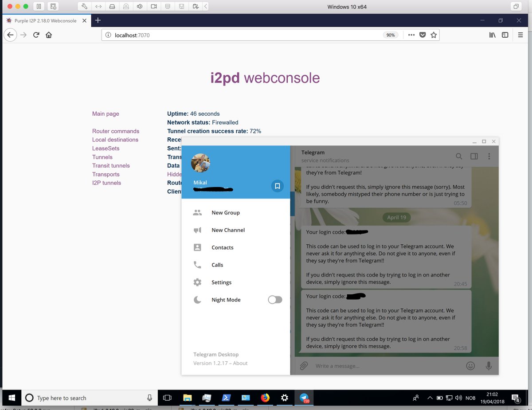Click the VM camera device icon
532x410 pixels.
point(153,7)
